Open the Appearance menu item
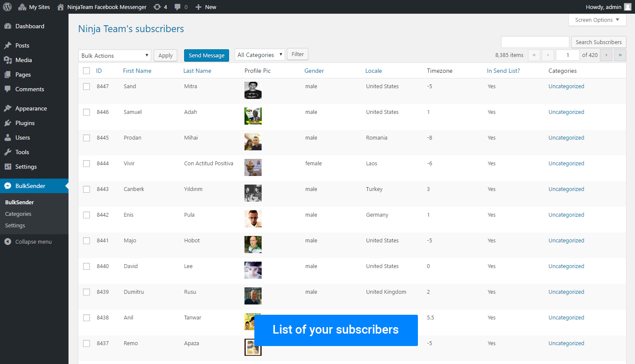 tap(34, 108)
